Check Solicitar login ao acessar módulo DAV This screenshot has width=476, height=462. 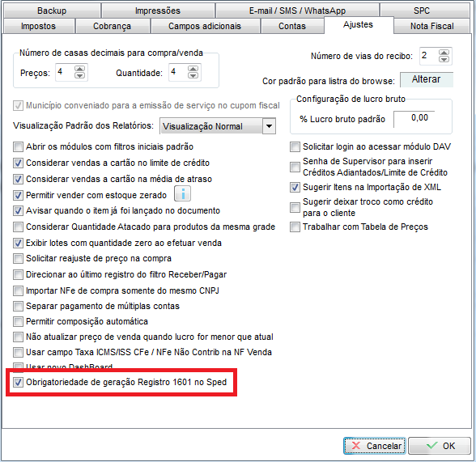pyautogui.click(x=295, y=146)
